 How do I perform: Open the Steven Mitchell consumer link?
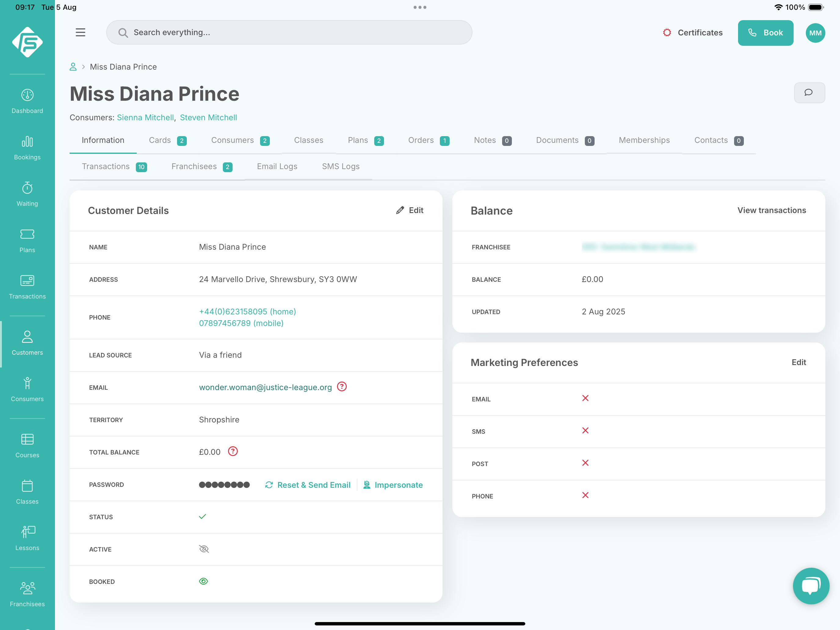tap(208, 118)
